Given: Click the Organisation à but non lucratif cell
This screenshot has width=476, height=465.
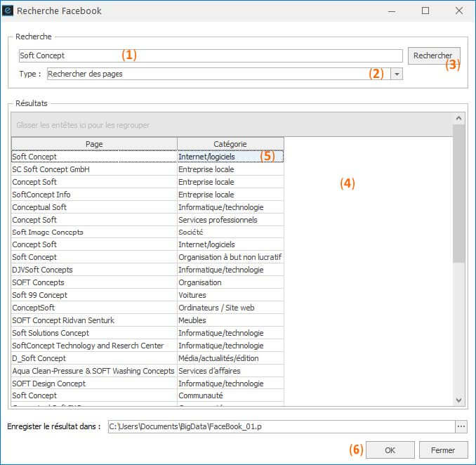Looking at the screenshot, I should [x=230, y=257].
